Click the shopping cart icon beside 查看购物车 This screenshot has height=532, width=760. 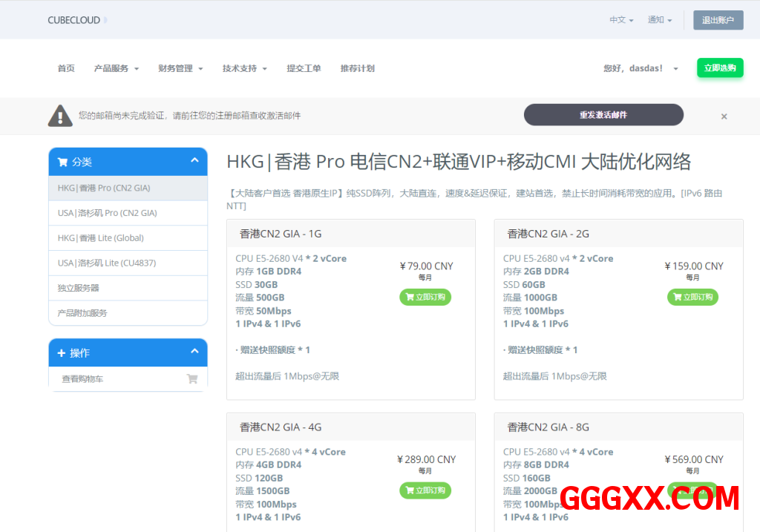(x=192, y=379)
